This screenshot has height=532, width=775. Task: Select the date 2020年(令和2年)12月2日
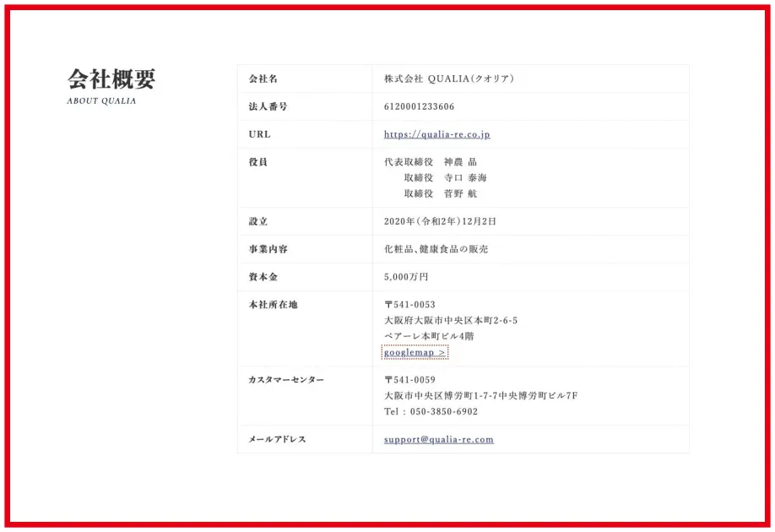(440, 221)
